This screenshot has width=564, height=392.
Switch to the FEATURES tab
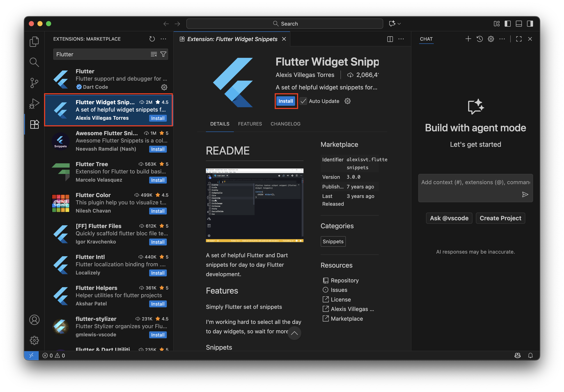click(x=250, y=124)
